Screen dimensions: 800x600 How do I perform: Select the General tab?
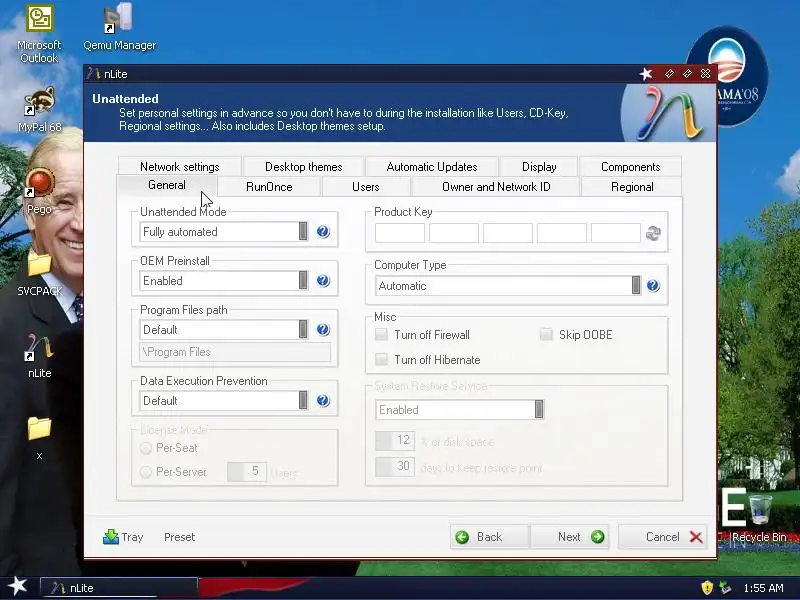167,185
